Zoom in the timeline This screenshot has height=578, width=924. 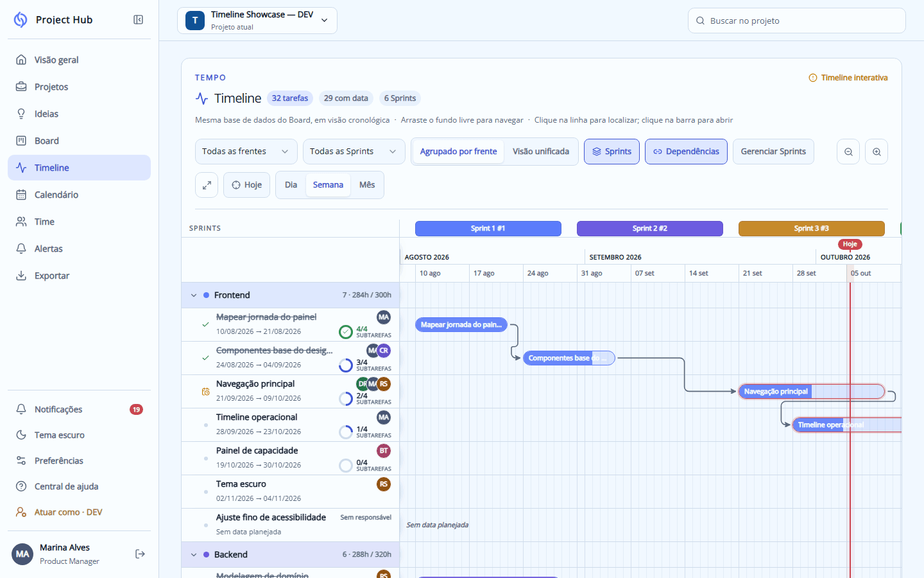pos(877,152)
